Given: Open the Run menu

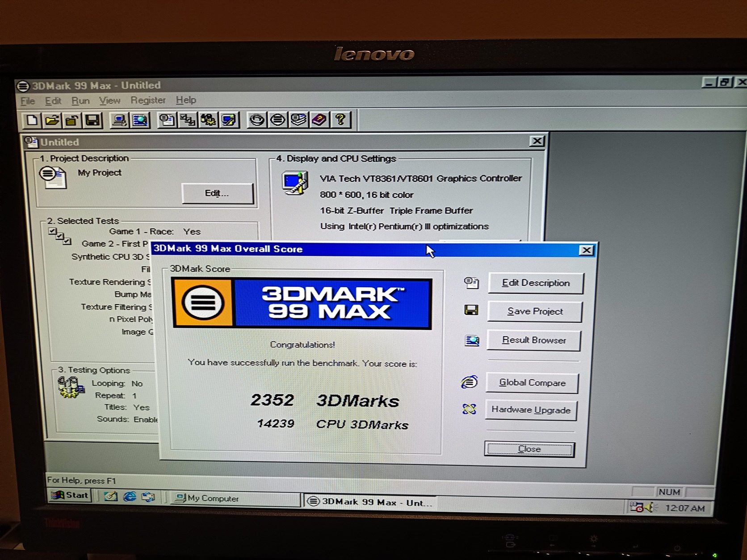Looking at the screenshot, I should tap(80, 101).
